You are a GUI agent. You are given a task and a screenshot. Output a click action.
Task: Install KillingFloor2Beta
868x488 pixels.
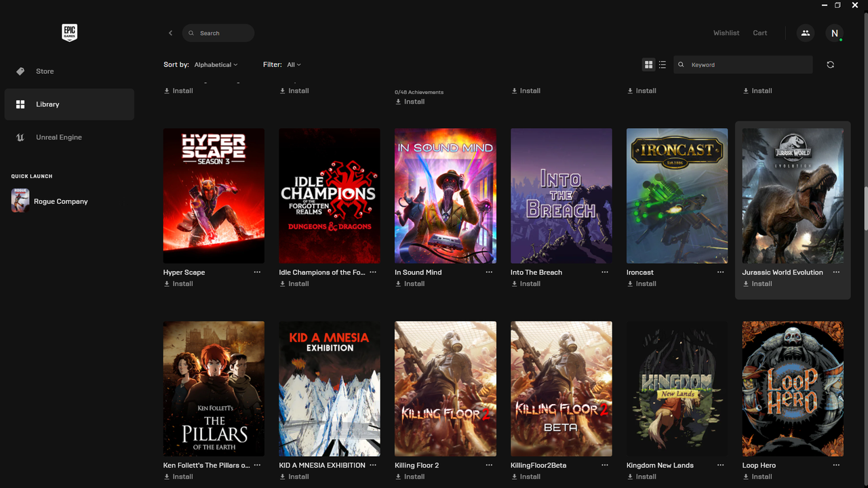(x=526, y=476)
